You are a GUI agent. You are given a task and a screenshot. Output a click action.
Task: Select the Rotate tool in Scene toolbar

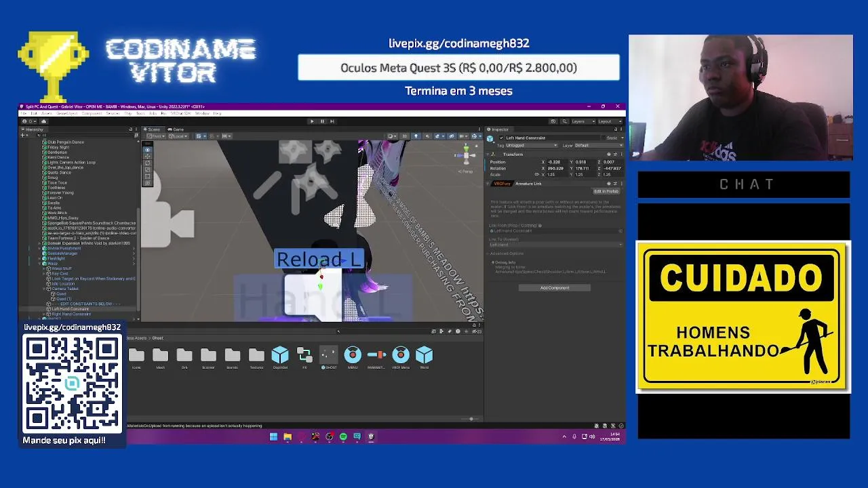tap(147, 163)
